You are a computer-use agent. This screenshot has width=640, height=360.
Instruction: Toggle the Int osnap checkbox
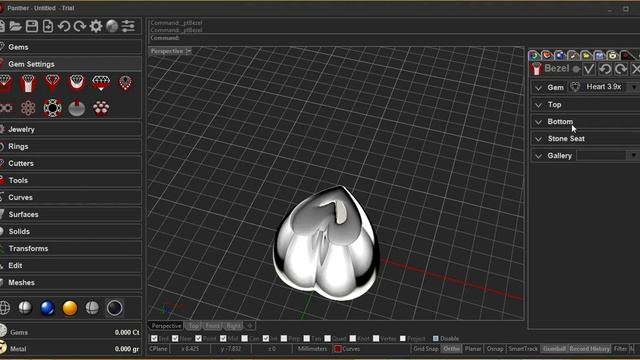click(x=266, y=338)
